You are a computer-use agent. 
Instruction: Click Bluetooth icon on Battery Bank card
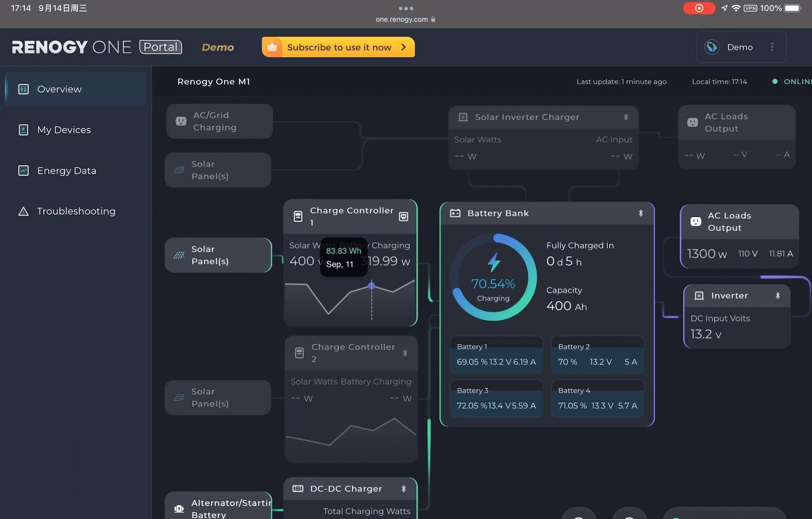coord(641,213)
